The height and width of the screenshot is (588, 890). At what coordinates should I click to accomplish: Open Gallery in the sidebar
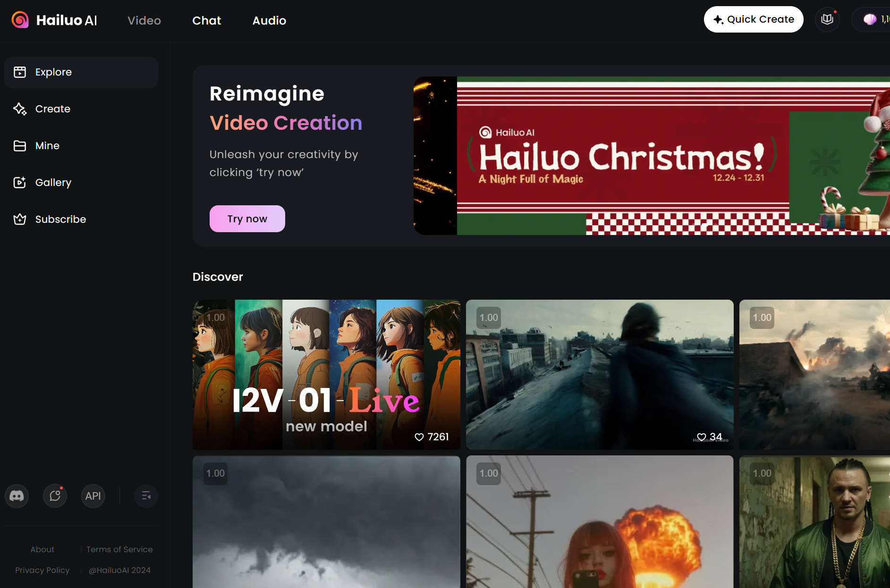coord(81,183)
